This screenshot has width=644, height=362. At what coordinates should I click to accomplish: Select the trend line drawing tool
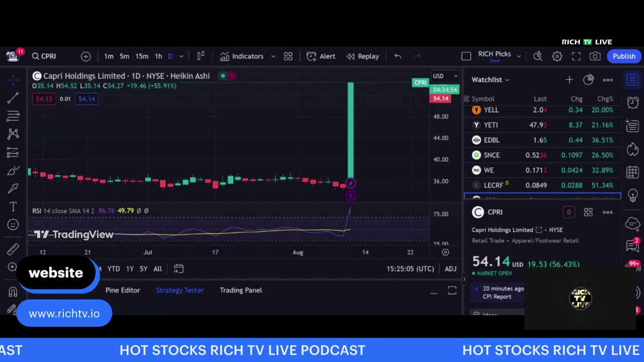click(x=13, y=98)
